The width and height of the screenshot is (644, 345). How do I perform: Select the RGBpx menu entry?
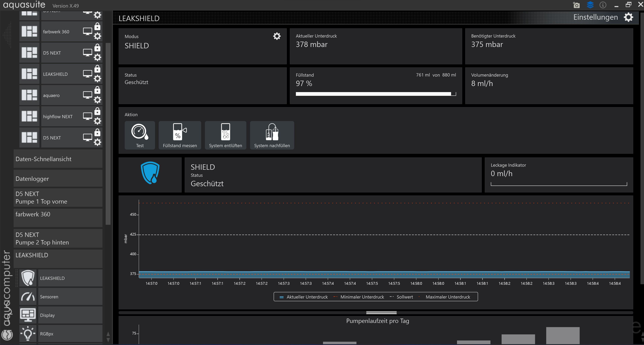coord(70,334)
